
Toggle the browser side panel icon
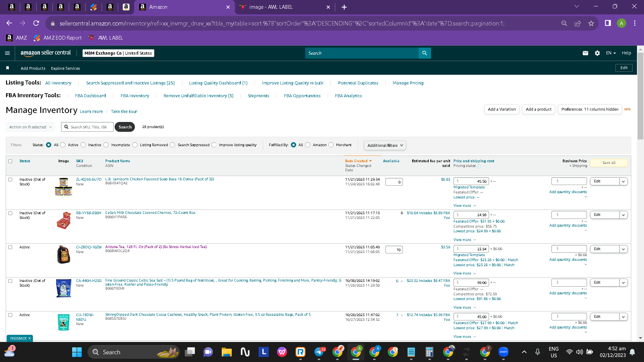tap(608, 23)
